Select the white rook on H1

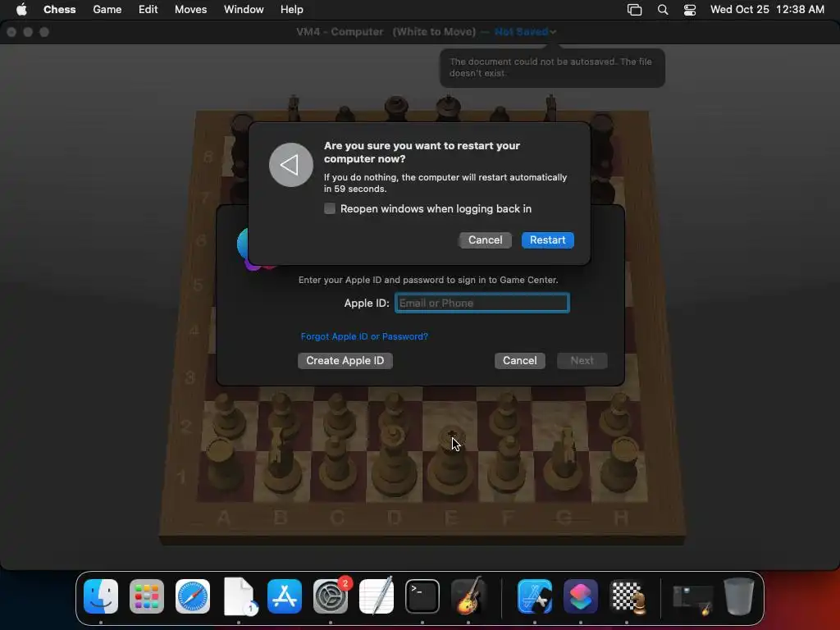pos(622,464)
